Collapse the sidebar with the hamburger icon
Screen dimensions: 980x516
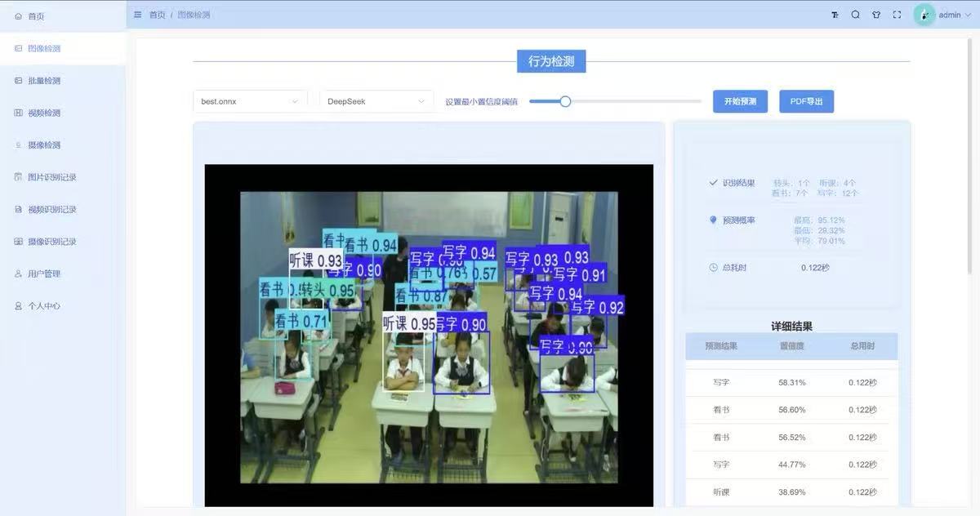click(x=138, y=15)
